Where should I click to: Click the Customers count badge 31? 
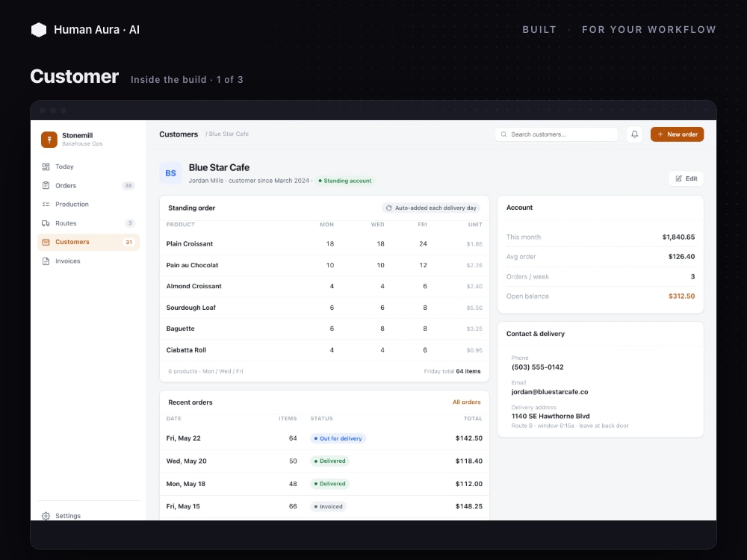pos(128,242)
